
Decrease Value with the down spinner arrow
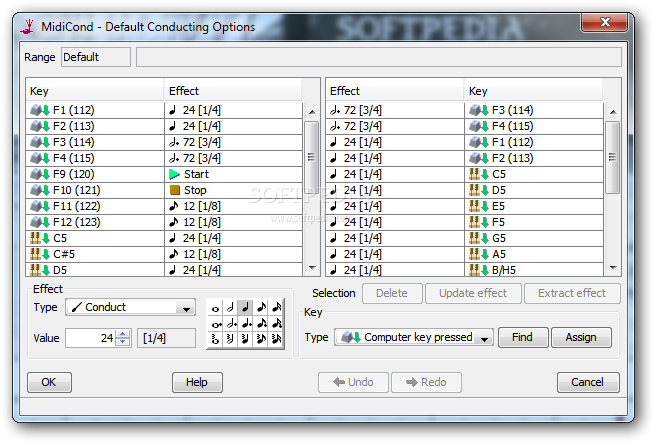point(123,341)
